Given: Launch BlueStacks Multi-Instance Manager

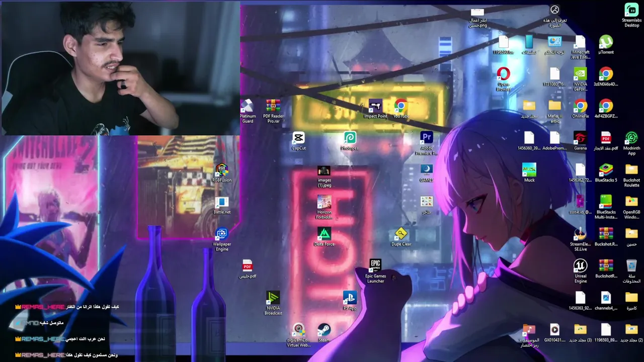Looking at the screenshot, I should pyautogui.click(x=606, y=207).
